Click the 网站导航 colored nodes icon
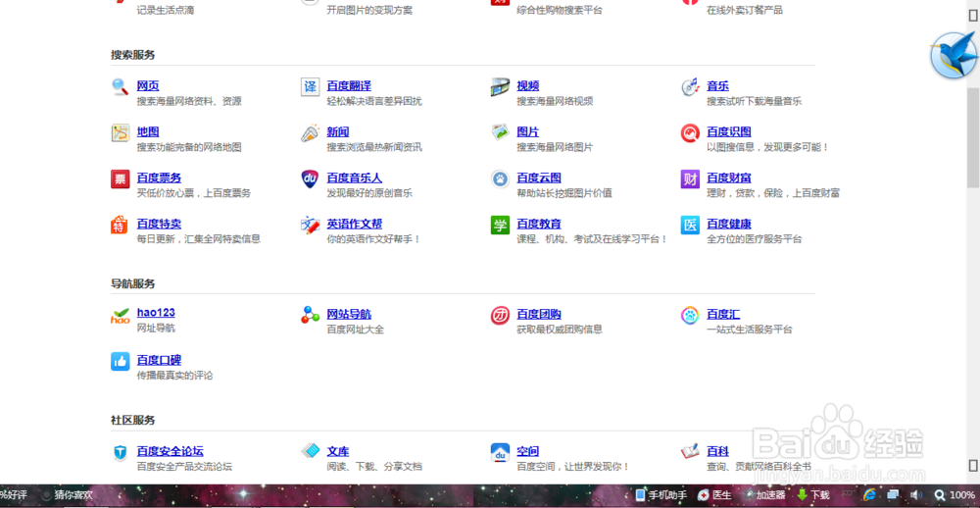Screen dimensions: 980x508 [x=310, y=315]
